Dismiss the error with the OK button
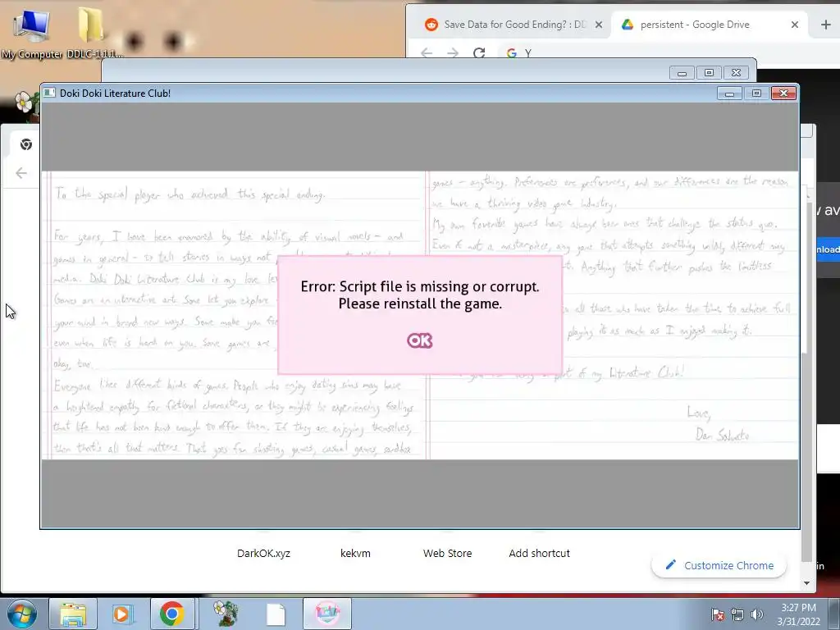The image size is (840, 630). 419,340
